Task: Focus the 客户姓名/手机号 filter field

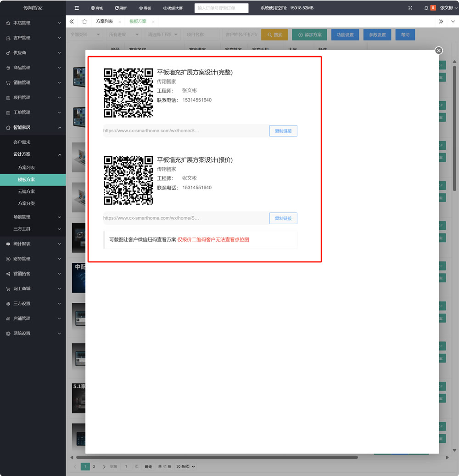Action: pos(241,34)
